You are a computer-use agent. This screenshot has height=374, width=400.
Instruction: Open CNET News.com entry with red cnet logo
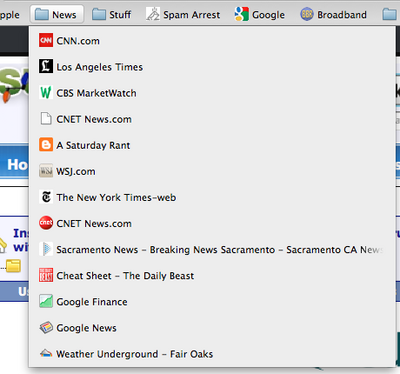(x=212, y=223)
